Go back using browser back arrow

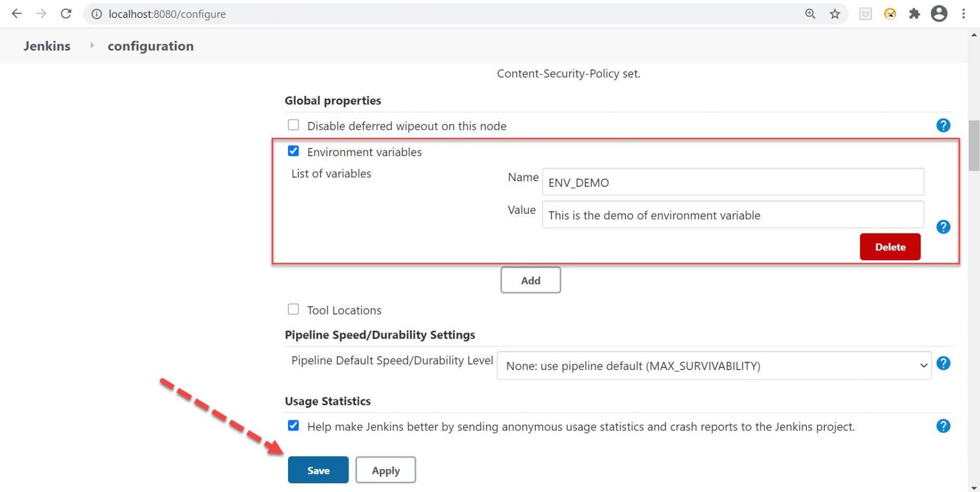(x=17, y=14)
